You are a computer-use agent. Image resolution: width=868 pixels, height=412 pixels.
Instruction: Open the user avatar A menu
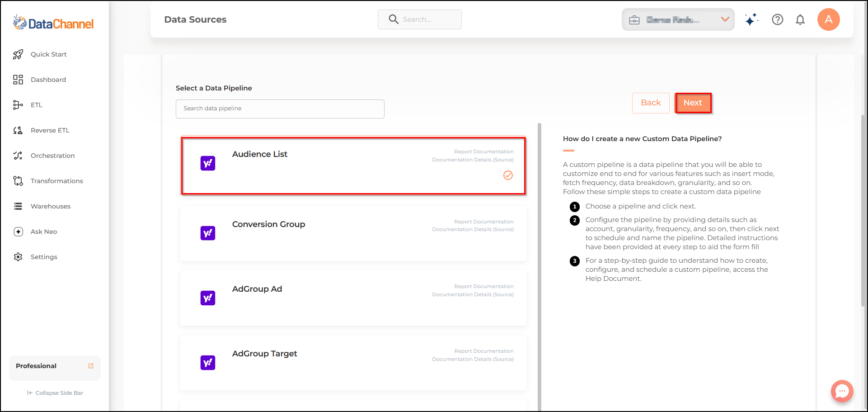[829, 19]
